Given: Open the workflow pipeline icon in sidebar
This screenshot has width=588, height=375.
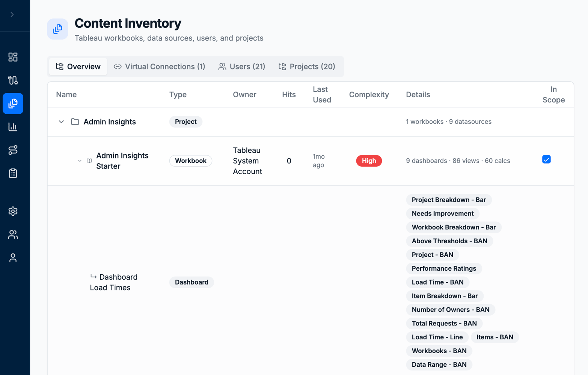Looking at the screenshot, I should pos(13,150).
